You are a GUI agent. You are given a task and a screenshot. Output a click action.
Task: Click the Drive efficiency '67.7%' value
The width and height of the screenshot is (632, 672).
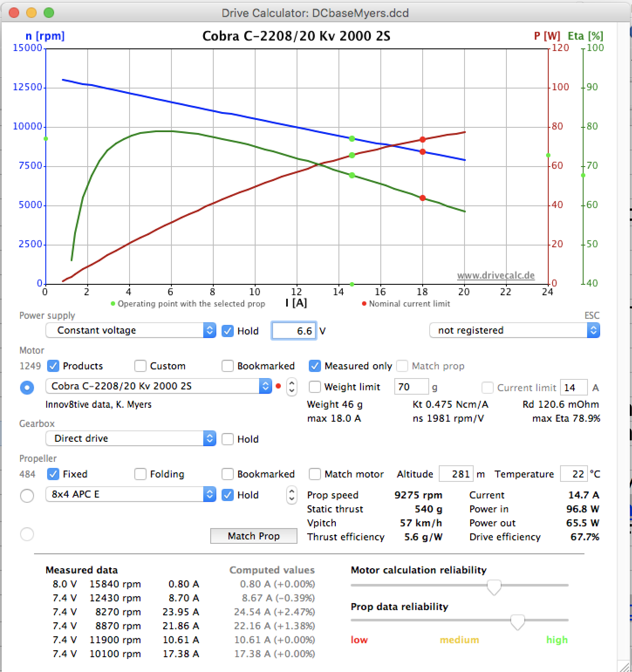585,537
